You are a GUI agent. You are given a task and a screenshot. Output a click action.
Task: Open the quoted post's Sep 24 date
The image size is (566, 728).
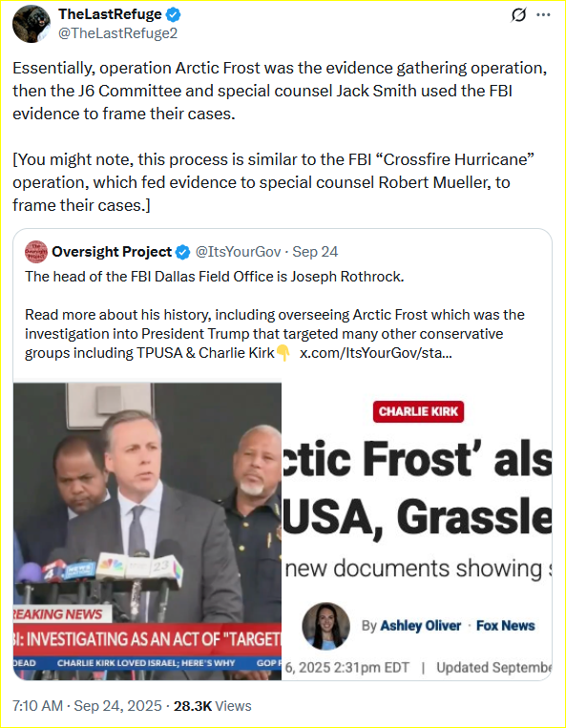(315, 252)
